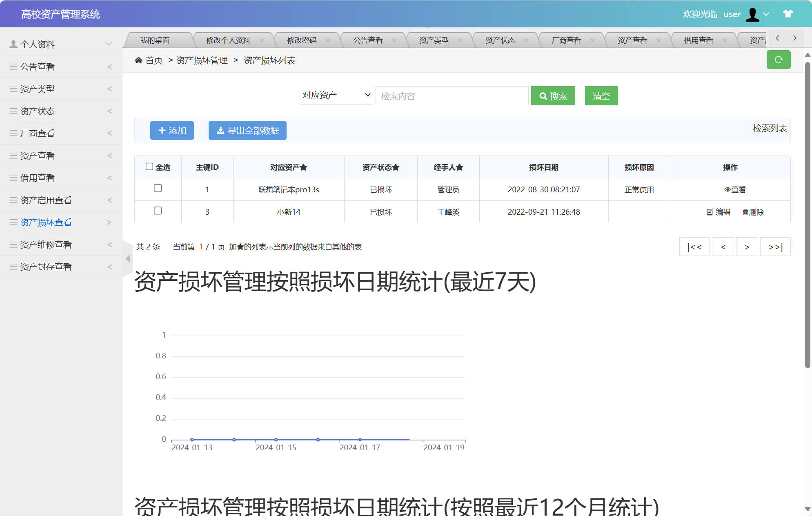Toggle the 全选 select-all checkbox
The width and height of the screenshot is (812, 516).
(x=150, y=166)
